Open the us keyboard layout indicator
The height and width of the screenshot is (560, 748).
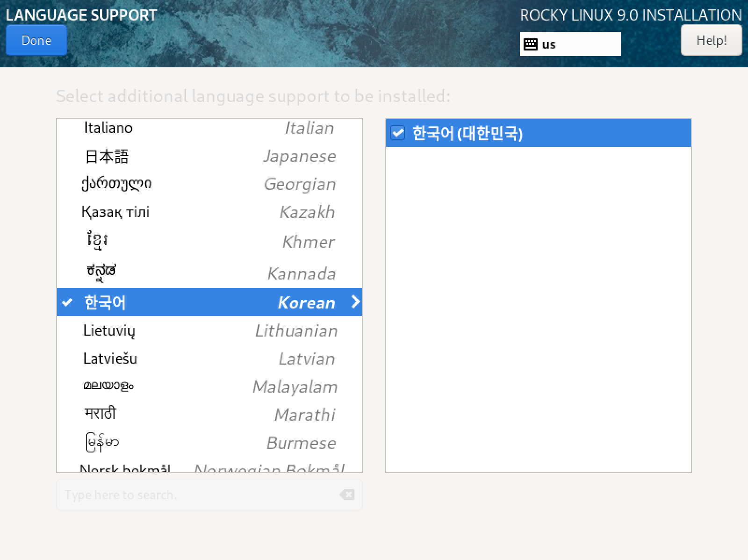click(x=570, y=44)
